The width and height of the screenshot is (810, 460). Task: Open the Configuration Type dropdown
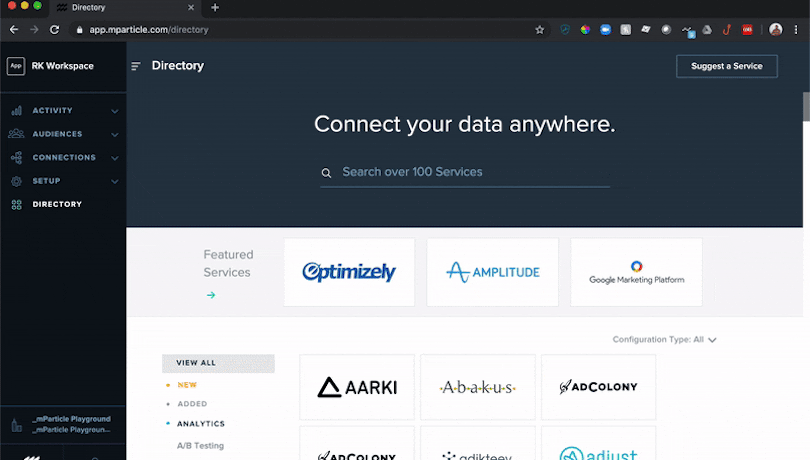[664, 340]
